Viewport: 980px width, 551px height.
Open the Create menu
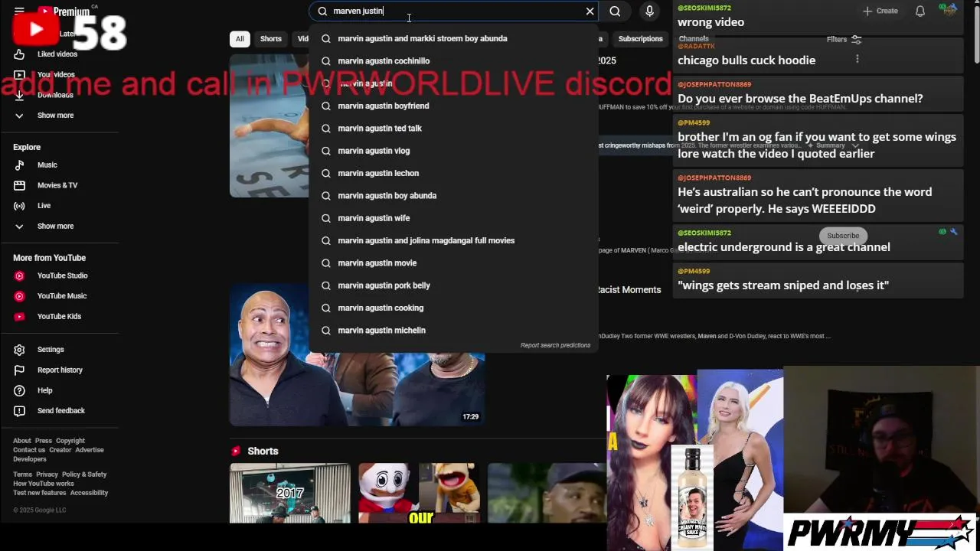pos(880,11)
